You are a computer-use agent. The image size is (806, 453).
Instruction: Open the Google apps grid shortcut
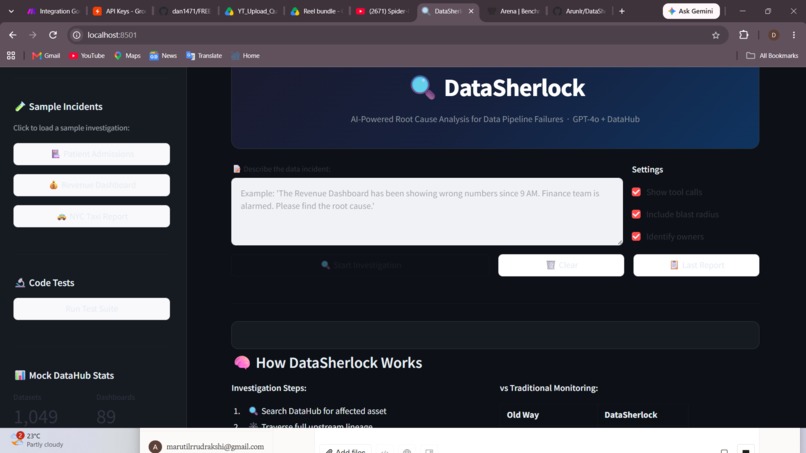pyautogui.click(x=11, y=56)
